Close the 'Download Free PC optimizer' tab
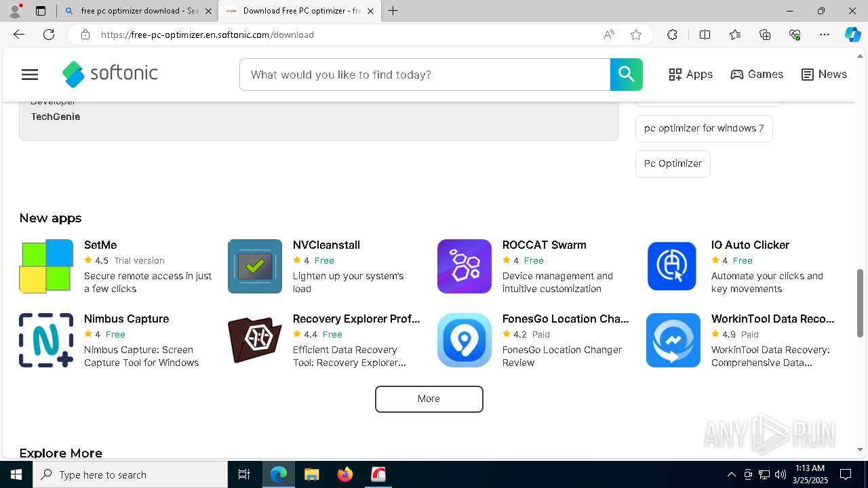868x488 pixels. [370, 11]
